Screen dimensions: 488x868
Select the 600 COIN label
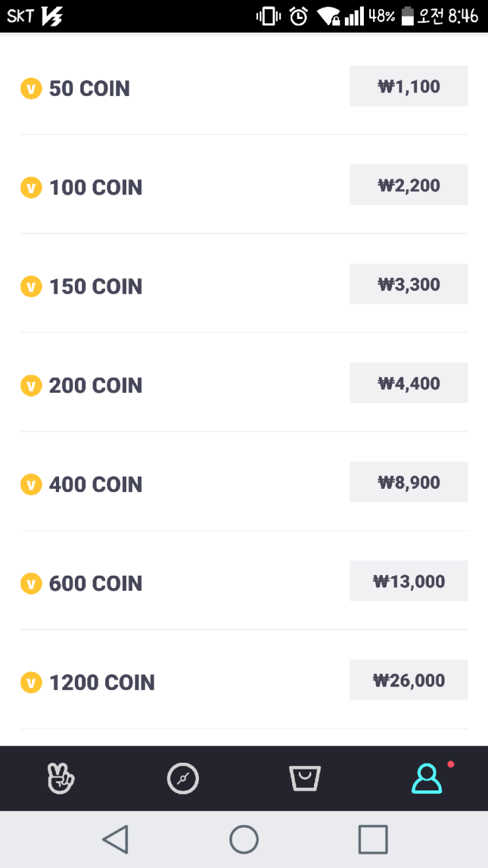95,583
